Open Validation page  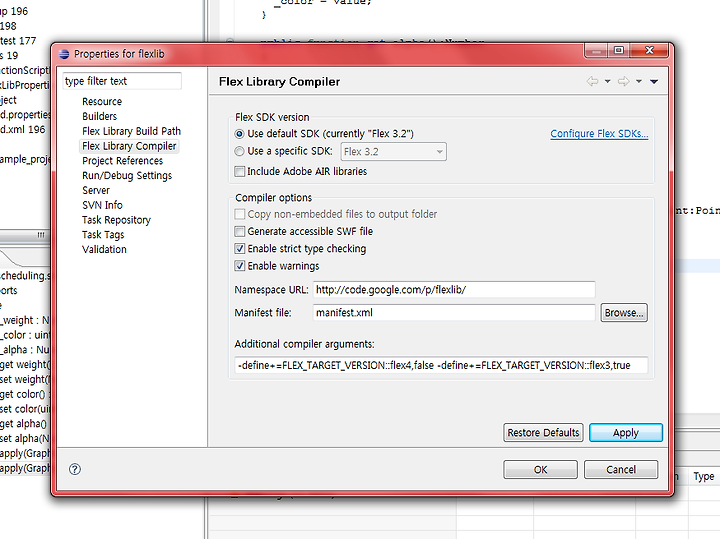tap(104, 249)
